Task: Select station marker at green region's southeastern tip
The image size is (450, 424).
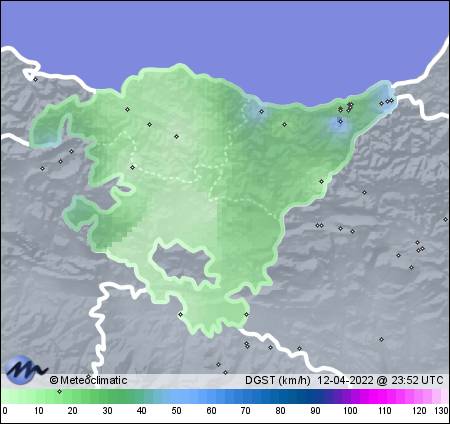Action: tap(246, 314)
